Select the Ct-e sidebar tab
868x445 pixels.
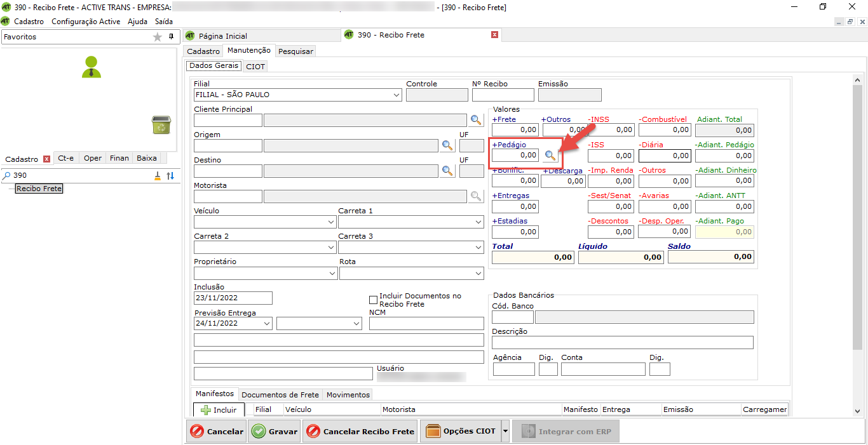pyautogui.click(x=66, y=158)
